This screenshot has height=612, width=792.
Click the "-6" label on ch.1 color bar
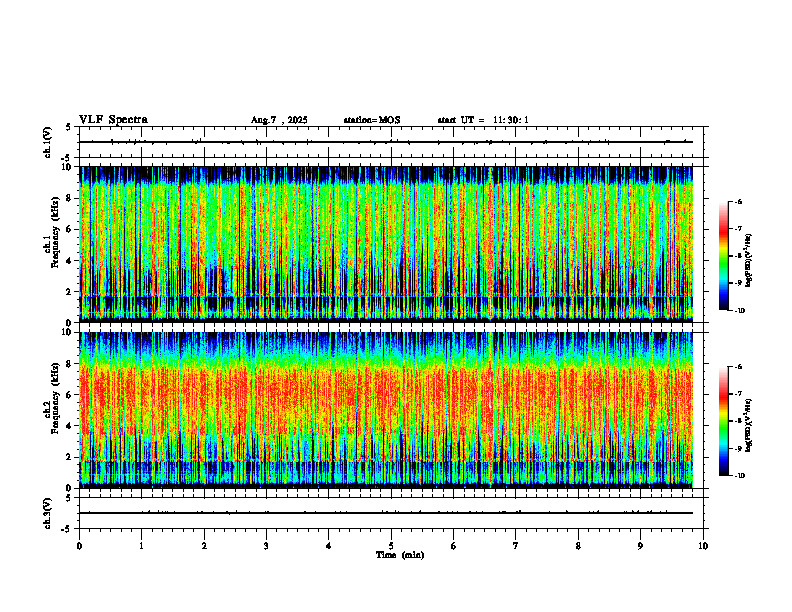(x=738, y=202)
